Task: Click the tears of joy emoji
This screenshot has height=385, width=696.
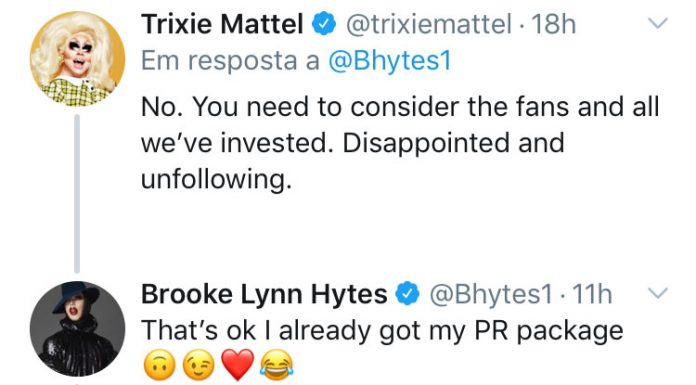Action: tap(277, 365)
